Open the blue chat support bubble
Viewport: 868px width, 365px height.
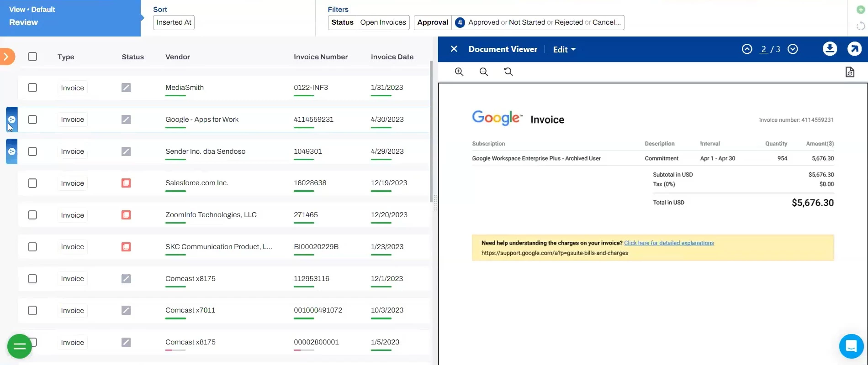[x=851, y=346]
